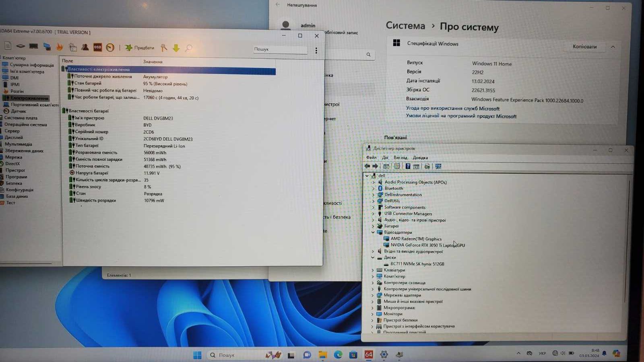This screenshot has height=362, width=644.
Task: Collapse the Специфікації Windows section chevron
Action: click(613, 47)
